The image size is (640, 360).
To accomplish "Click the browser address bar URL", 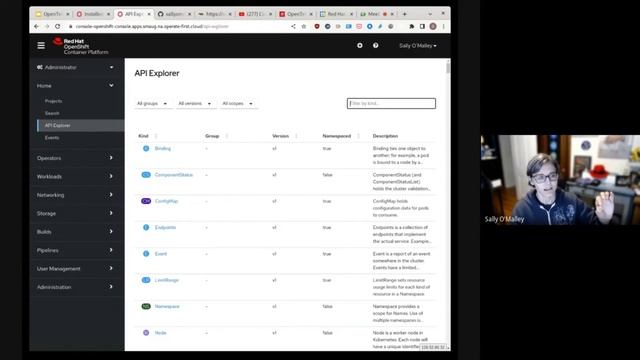I will coord(152,26).
